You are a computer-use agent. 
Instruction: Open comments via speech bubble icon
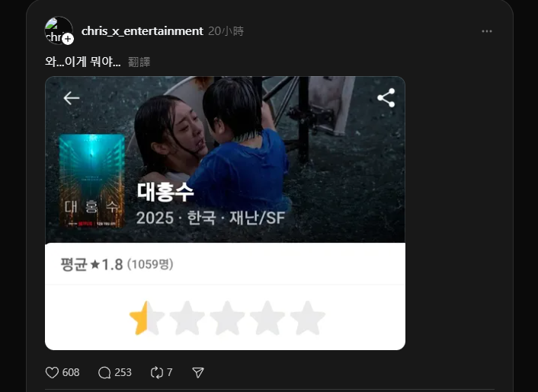pos(104,372)
